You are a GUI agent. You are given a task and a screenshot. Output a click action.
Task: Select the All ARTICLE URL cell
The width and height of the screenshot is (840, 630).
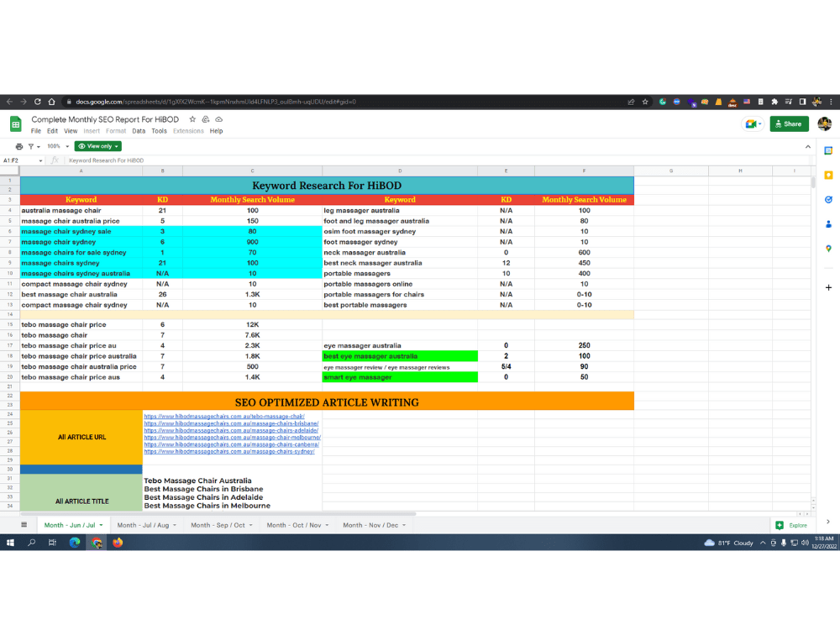coord(81,437)
